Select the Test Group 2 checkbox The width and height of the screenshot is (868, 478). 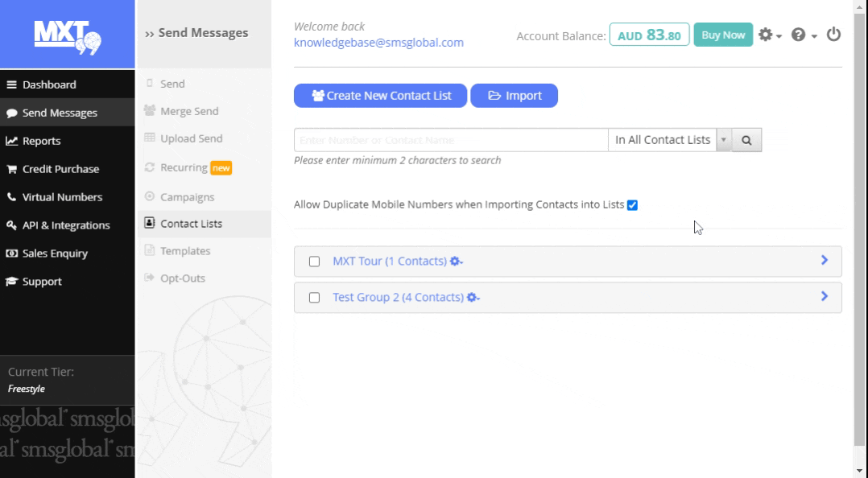tap(315, 298)
